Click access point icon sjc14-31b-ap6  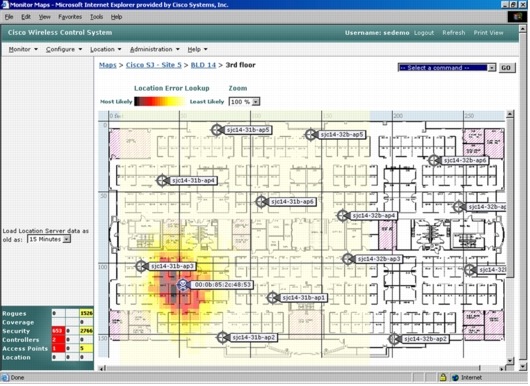click(x=261, y=202)
